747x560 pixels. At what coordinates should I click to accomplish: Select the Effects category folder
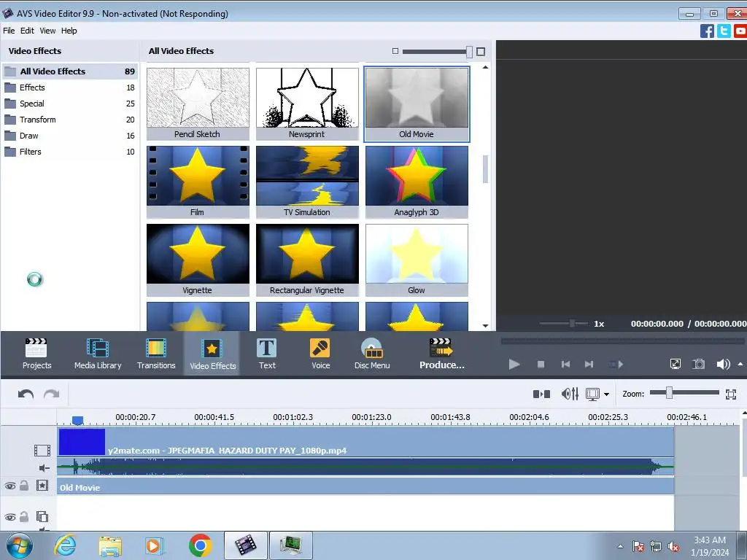pyautogui.click(x=70, y=87)
